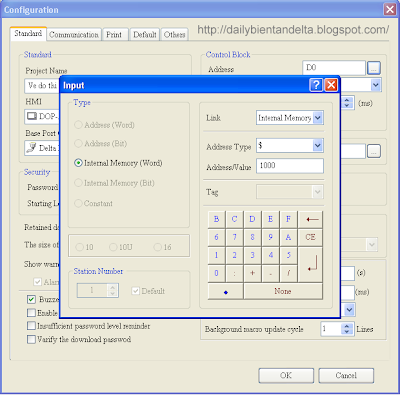Select Internal Memory (Bit) radio button

(78, 183)
